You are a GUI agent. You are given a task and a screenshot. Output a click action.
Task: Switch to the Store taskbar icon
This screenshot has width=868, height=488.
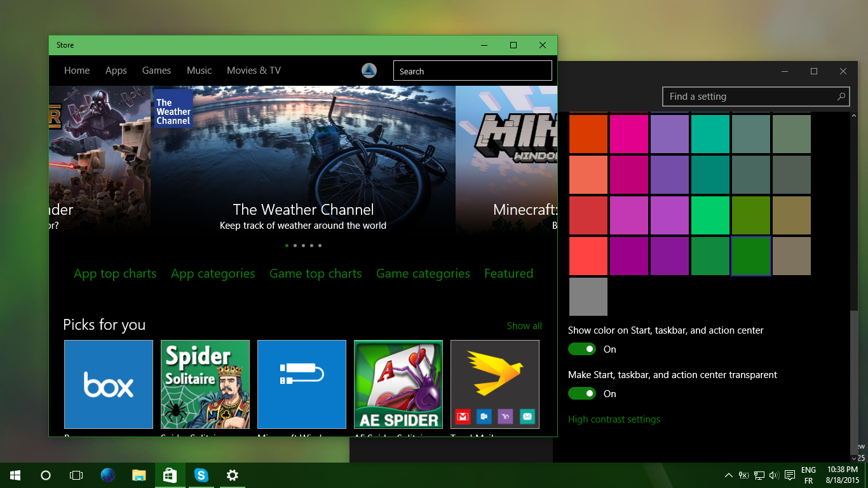pyautogui.click(x=170, y=475)
